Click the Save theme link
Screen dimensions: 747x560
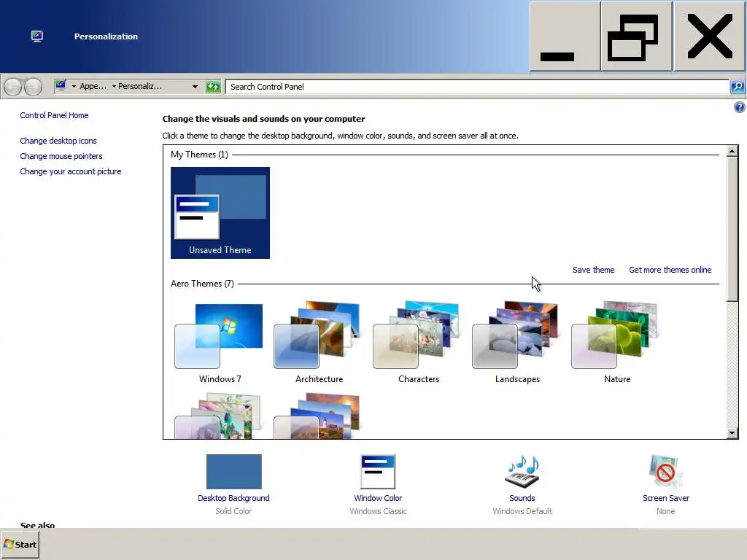593,270
